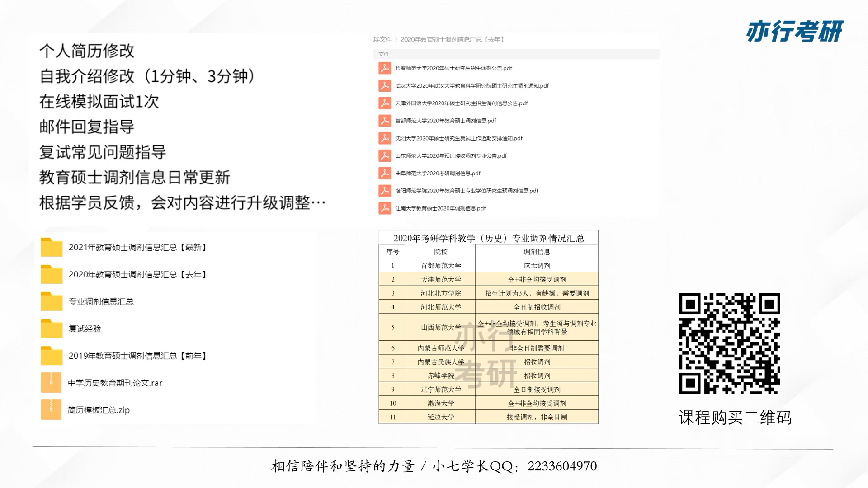Click PDF icon for 武汉大学 调剂通知
Viewport: 868px width, 488px height.
coord(385,86)
